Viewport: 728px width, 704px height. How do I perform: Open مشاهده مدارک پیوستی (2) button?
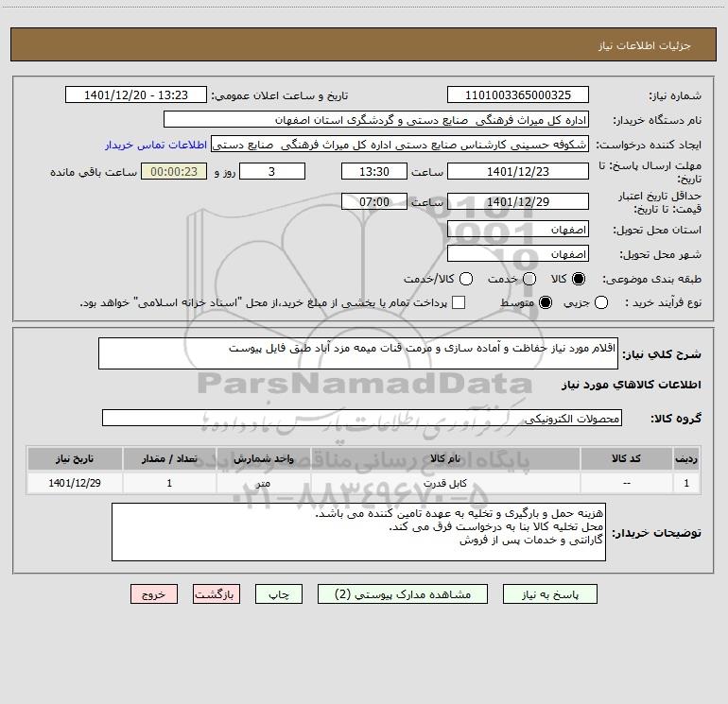pyautogui.click(x=403, y=594)
